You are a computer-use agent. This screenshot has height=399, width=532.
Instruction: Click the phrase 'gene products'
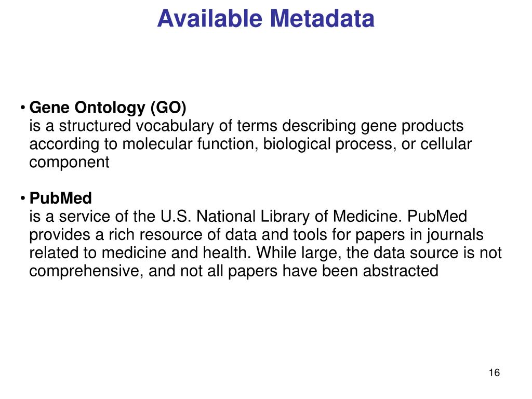click(x=412, y=126)
